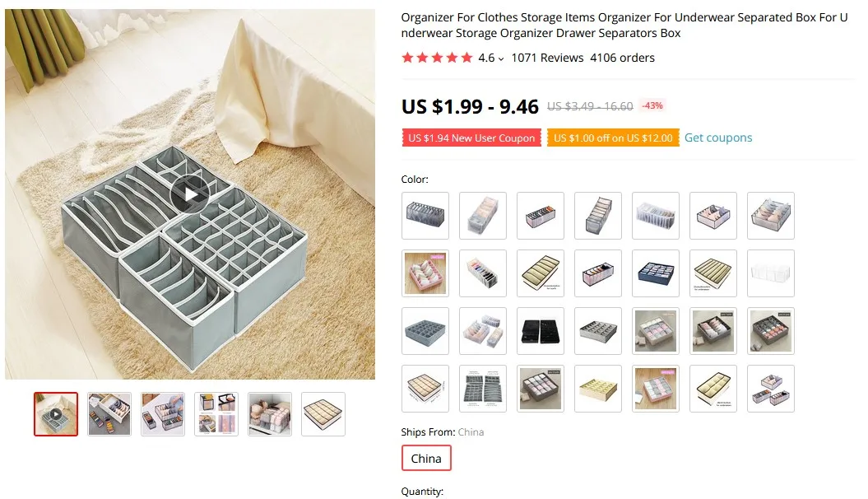The image size is (868, 499).
Task: Open the 1071 Reviews link
Action: 547,58
